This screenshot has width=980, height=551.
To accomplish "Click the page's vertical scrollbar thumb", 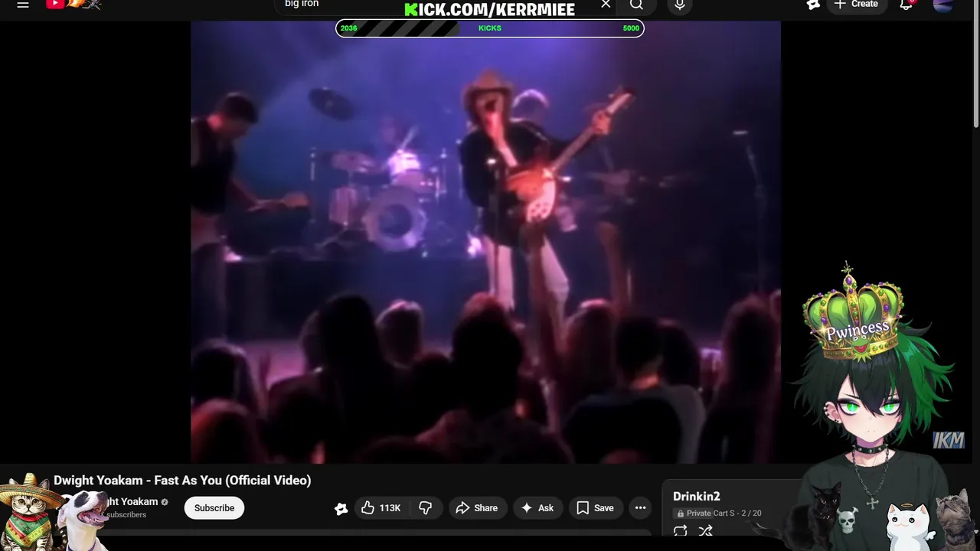I will point(976,63).
